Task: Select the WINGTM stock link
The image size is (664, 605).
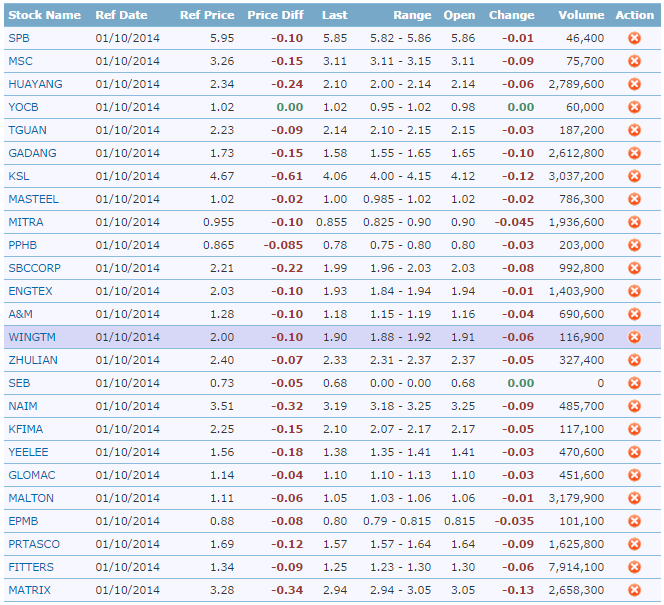Action: click(x=32, y=337)
